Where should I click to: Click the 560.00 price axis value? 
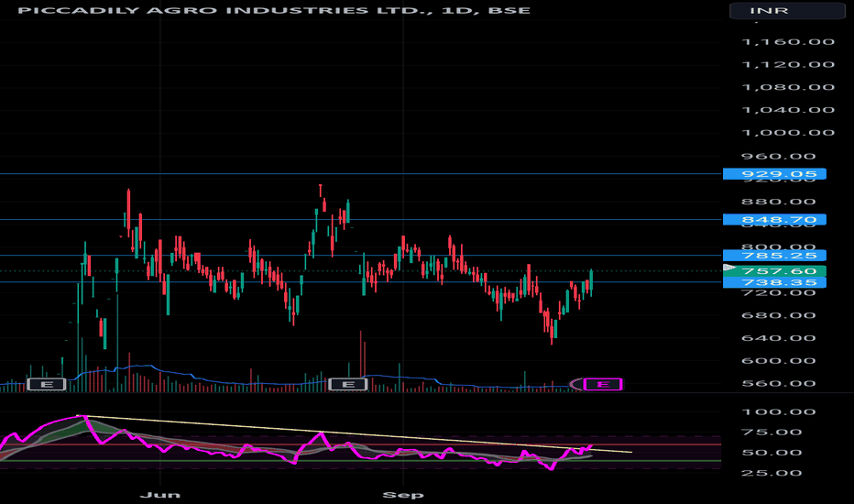[779, 384]
